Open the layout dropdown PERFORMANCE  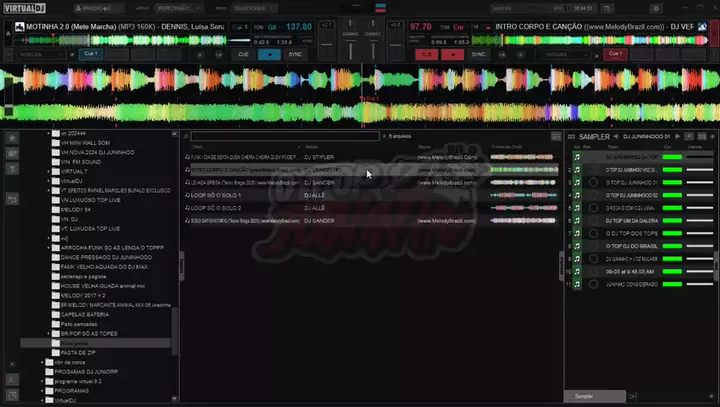(x=179, y=8)
